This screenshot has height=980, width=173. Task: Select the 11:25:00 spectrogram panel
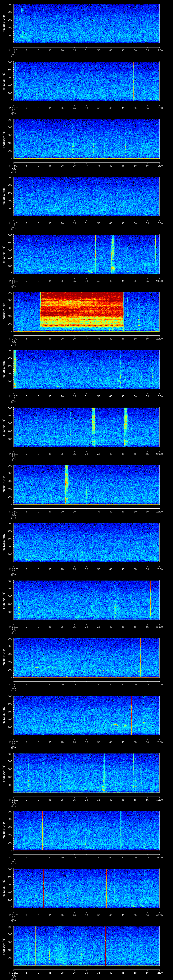tap(86, 542)
